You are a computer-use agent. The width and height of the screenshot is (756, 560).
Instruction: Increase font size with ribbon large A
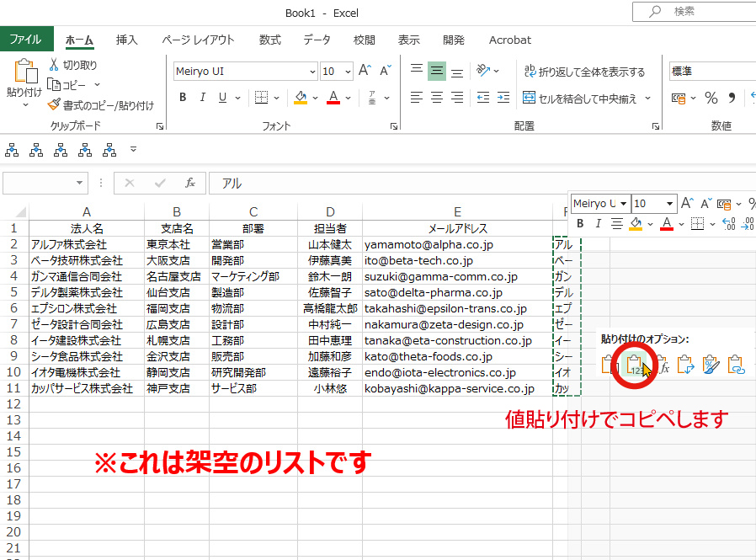365,71
